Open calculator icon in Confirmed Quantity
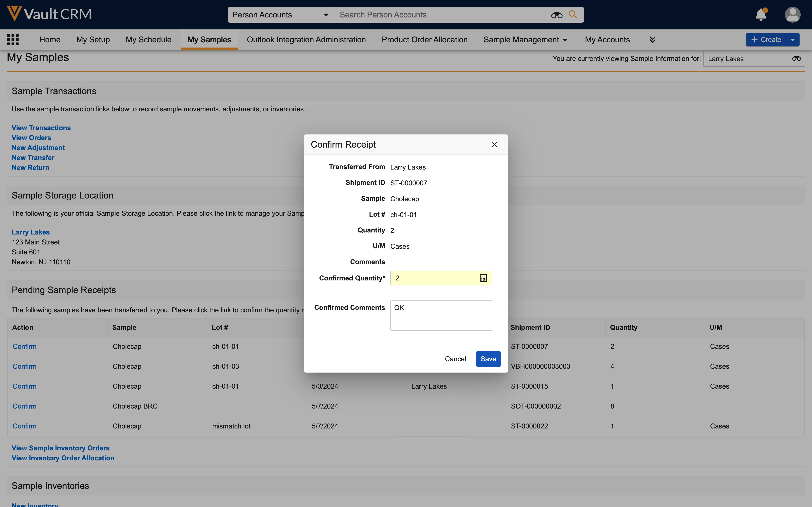Image resolution: width=812 pixels, height=507 pixels. coord(483,278)
